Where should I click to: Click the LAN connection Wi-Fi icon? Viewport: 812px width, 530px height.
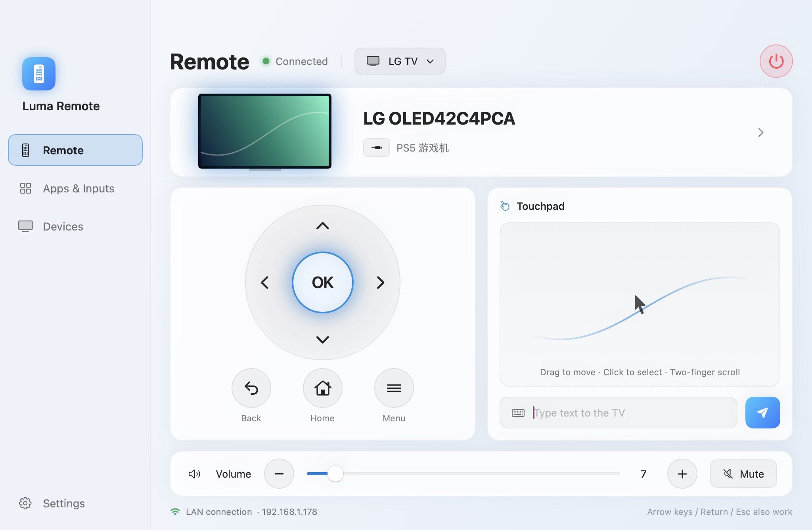click(175, 512)
